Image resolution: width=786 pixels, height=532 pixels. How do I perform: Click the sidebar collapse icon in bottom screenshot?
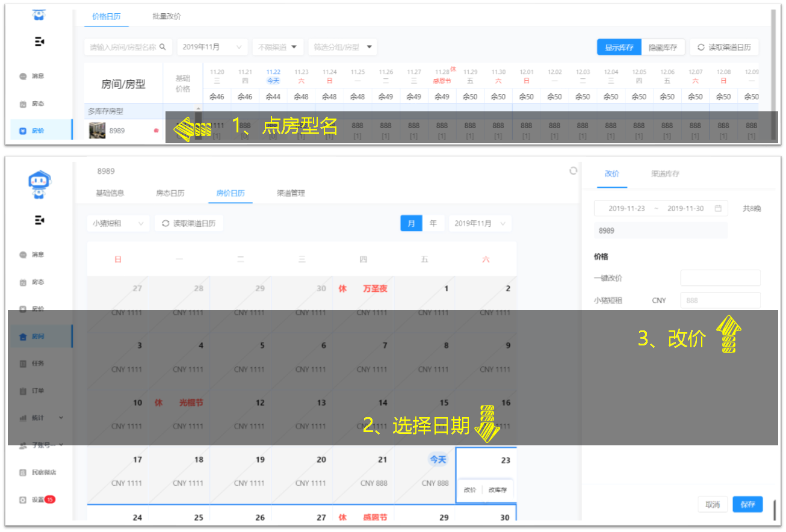click(x=40, y=220)
